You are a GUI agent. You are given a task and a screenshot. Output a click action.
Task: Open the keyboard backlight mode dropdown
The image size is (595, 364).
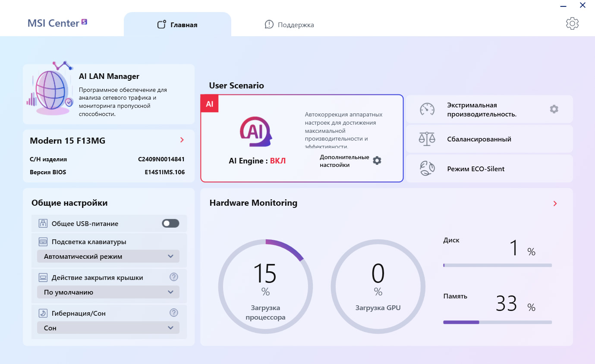[108, 256]
